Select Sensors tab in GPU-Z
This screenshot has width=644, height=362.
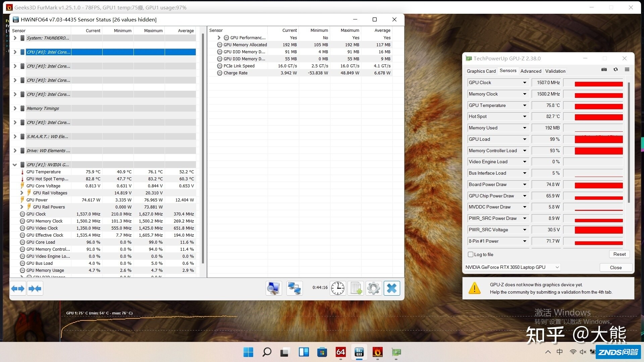point(508,71)
